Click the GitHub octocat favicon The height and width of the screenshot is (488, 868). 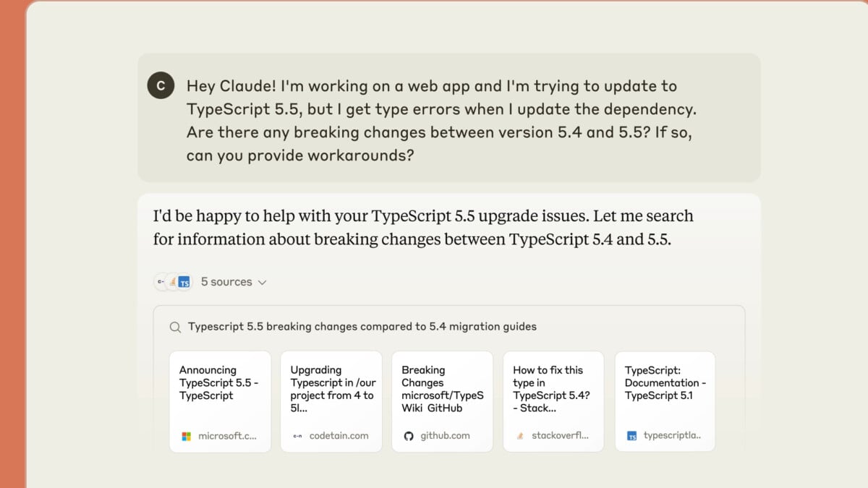pos(409,436)
